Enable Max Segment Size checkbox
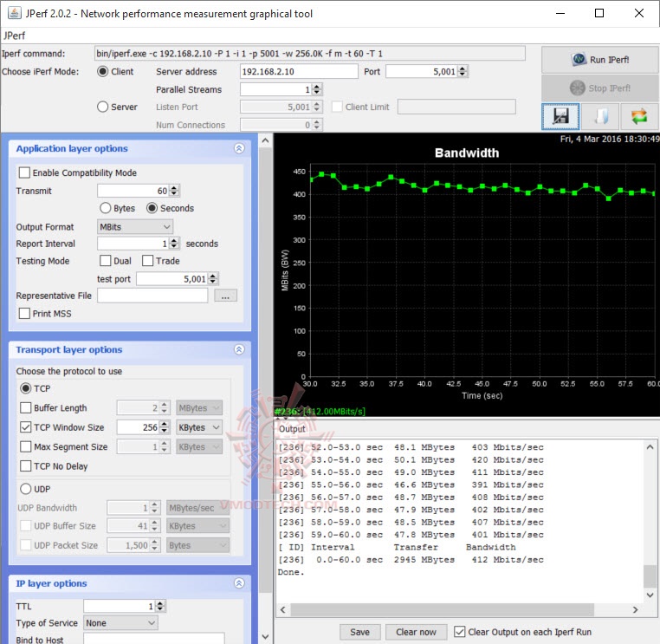This screenshot has height=644, width=660. 26,447
